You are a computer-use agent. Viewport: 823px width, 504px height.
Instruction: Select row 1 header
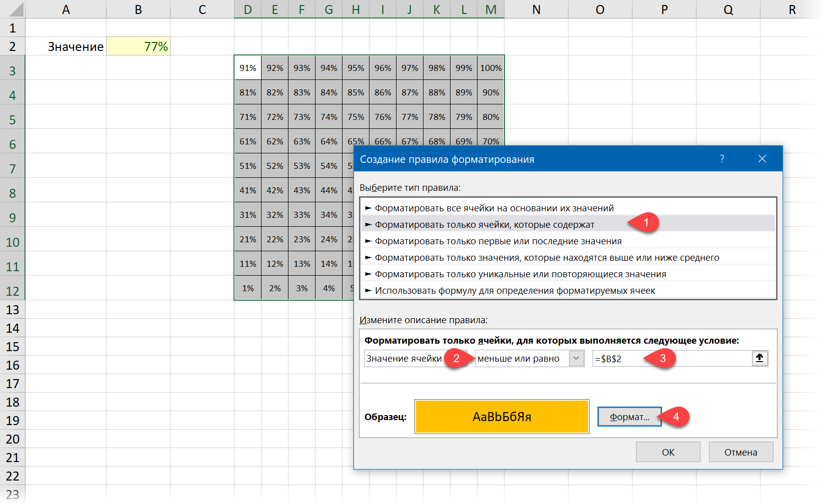12,28
